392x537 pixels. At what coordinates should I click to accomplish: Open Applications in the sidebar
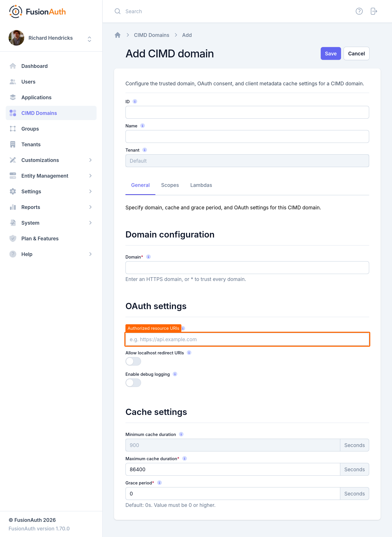51,97
